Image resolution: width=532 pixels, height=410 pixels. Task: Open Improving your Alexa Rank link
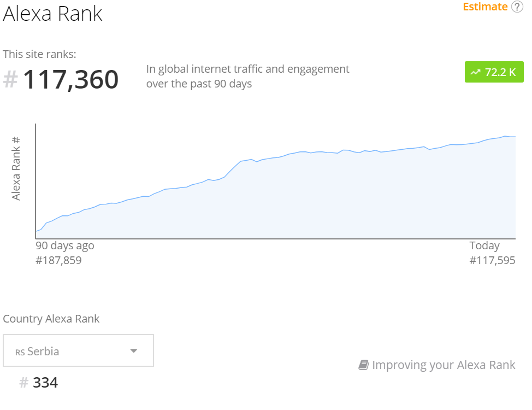436,365
